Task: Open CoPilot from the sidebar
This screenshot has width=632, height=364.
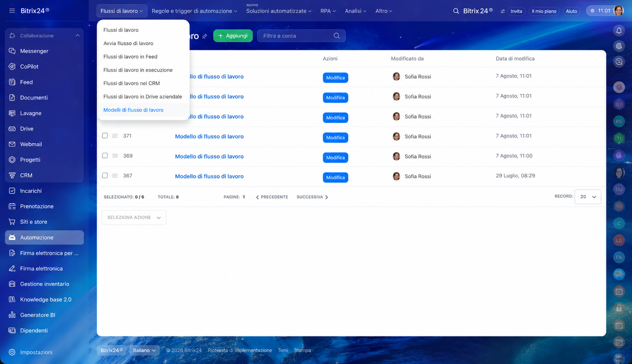Action: pyautogui.click(x=29, y=67)
